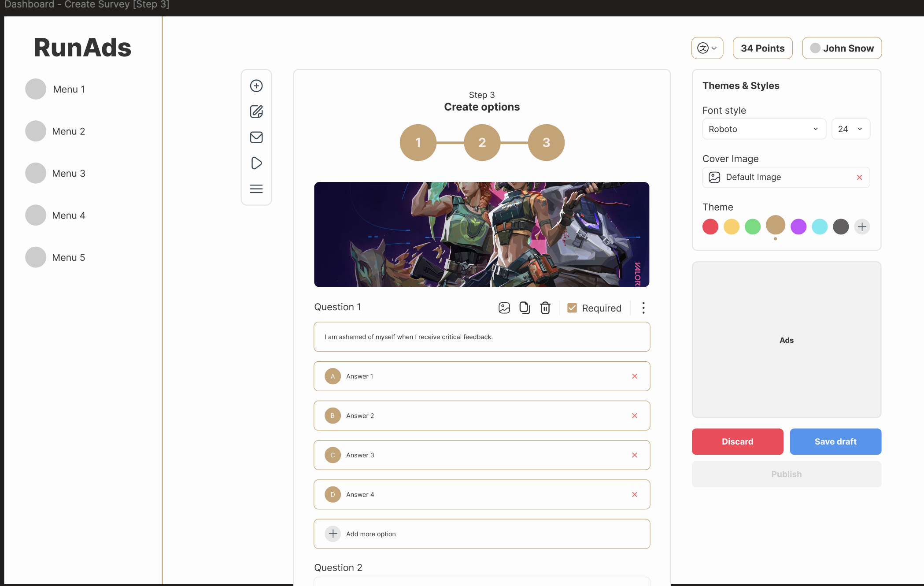924x586 pixels.
Task: Remove Answer 3 with red X
Action: coord(635,455)
